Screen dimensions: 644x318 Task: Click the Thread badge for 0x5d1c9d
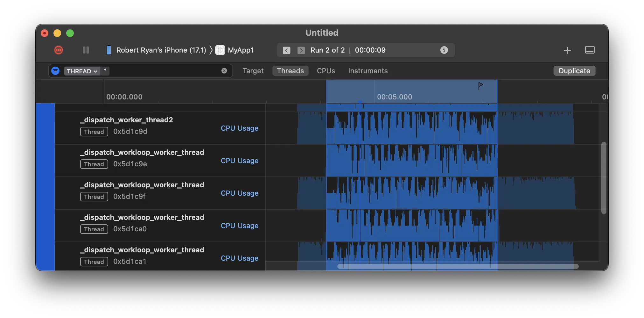click(x=94, y=132)
